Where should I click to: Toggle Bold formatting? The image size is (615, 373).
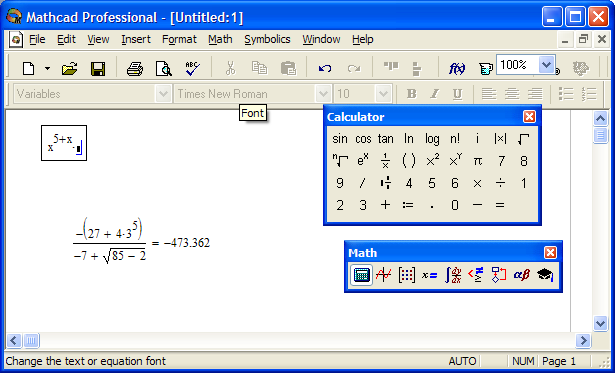click(411, 94)
